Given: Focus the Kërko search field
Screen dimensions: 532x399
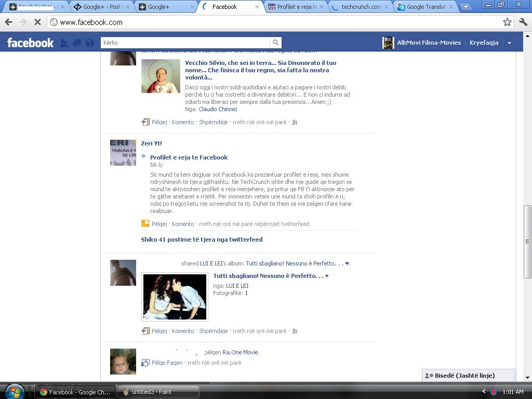Looking at the screenshot, I should tap(185, 43).
